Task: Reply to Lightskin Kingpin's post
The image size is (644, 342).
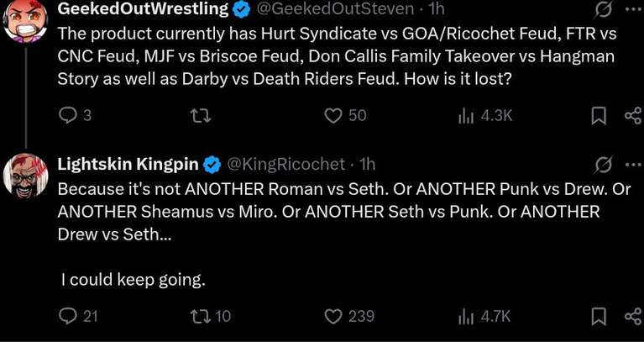Action: click(x=67, y=316)
